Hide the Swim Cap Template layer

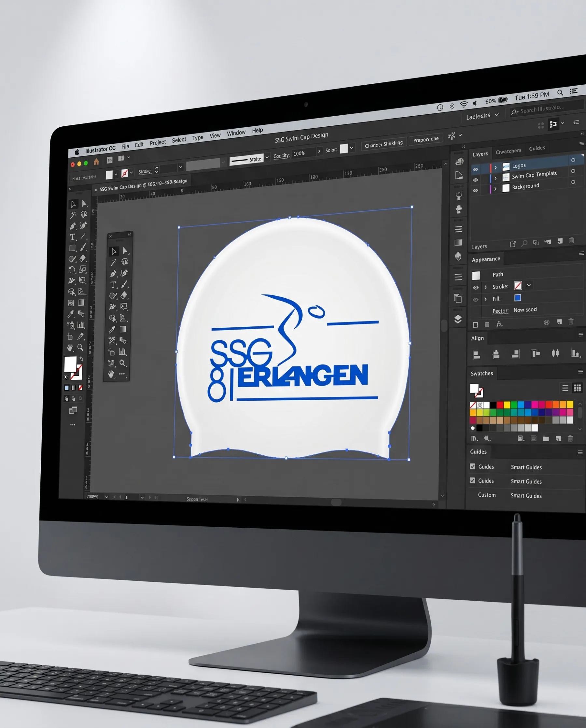[x=475, y=180]
